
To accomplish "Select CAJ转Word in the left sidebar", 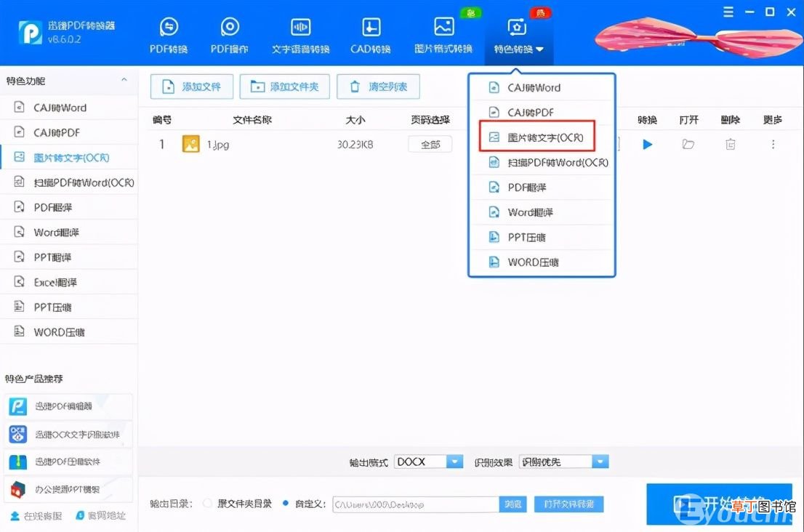I will pos(69,108).
